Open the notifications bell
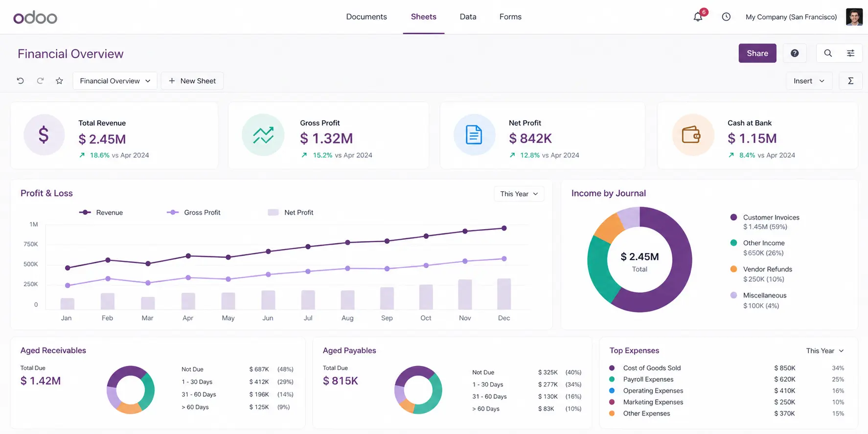Image resolution: width=868 pixels, height=434 pixels. click(698, 17)
